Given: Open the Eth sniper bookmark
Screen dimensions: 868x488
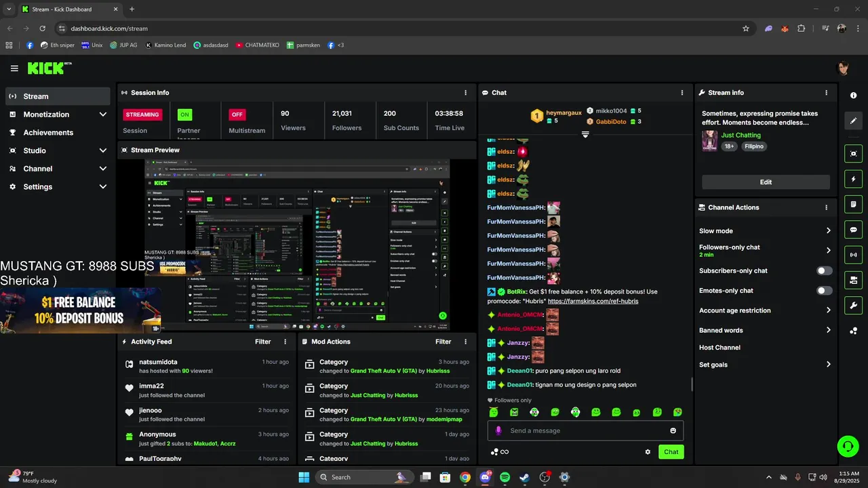Looking at the screenshot, I should point(57,45).
